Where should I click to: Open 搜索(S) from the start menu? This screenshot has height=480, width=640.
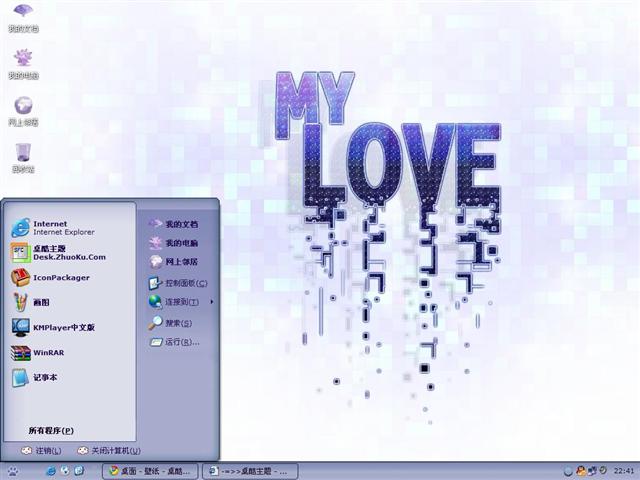tap(170, 323)
